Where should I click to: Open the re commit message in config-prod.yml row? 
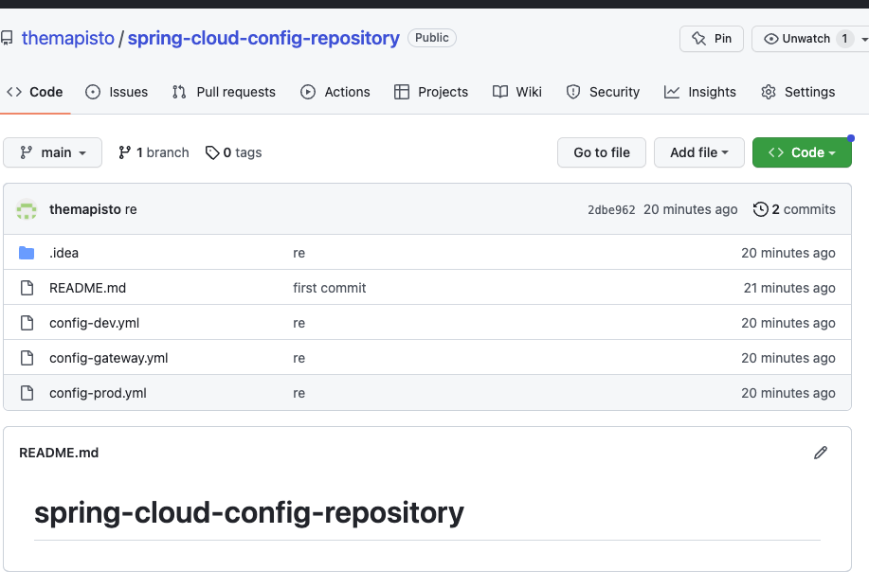(299, 393)
